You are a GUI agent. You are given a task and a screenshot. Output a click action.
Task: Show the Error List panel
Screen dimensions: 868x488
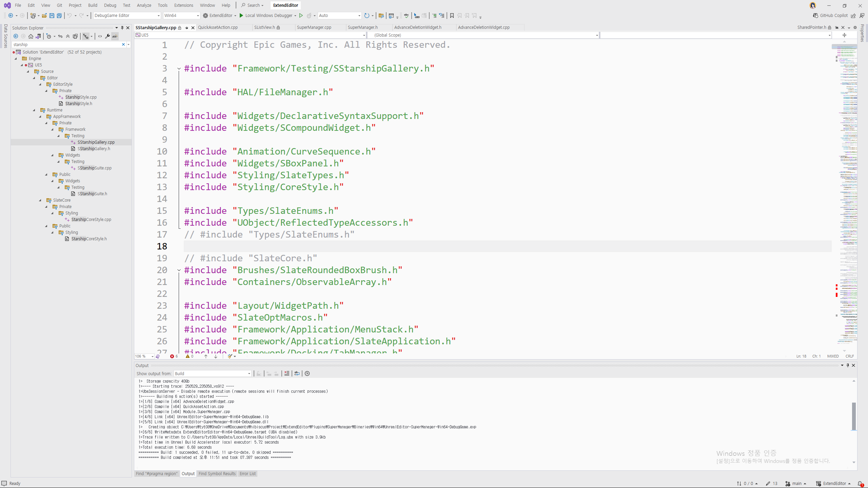(x=247, y=473)
